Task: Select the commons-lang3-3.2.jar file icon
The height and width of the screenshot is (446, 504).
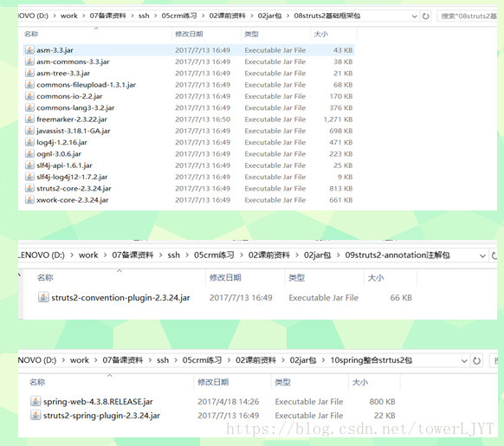Action: pos(29,107)
